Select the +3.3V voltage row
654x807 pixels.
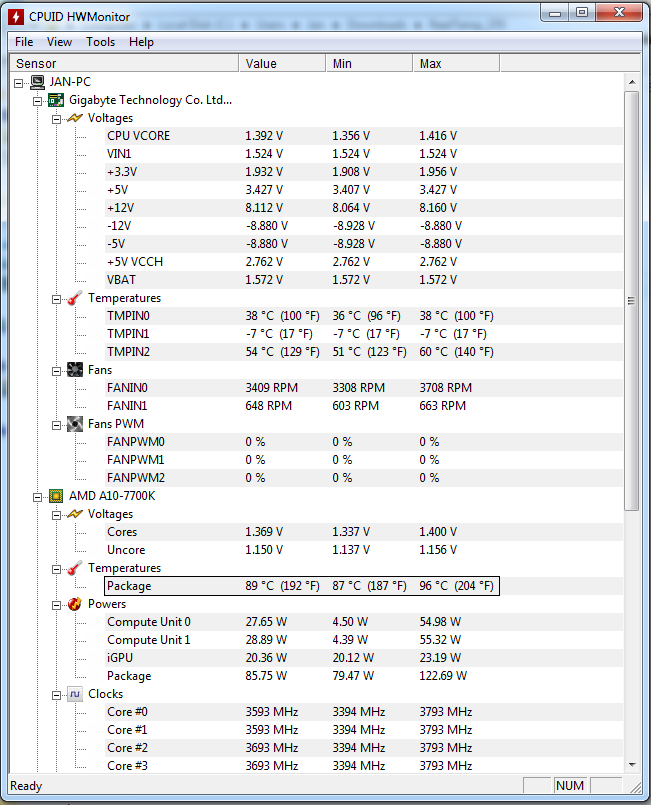pyautogui.click(x=364, y=172)
